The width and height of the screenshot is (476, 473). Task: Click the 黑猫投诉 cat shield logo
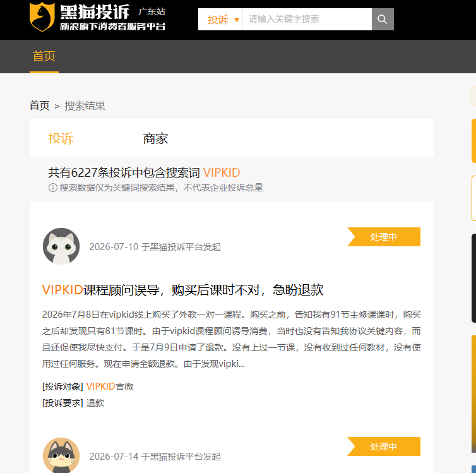pyautogui.click(x=42, y=16)
